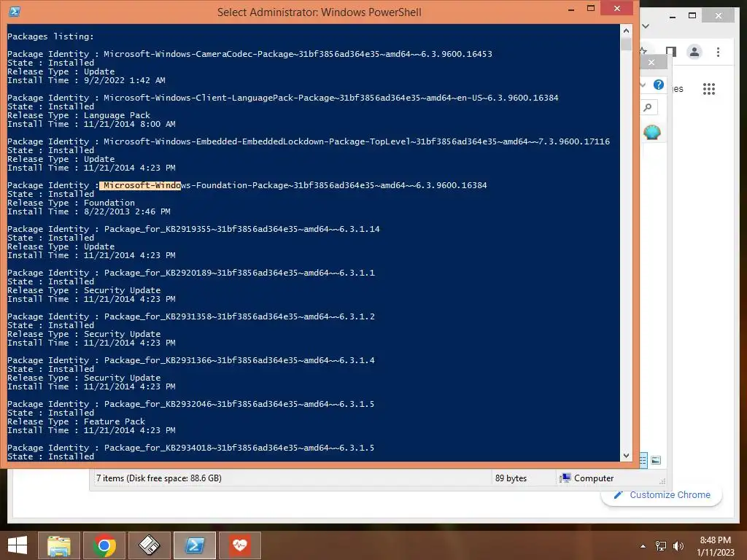Click Package_for_KB2932046 identity line
The height and width of the screenshot is (560, 747).
click(x=190, y=404)
